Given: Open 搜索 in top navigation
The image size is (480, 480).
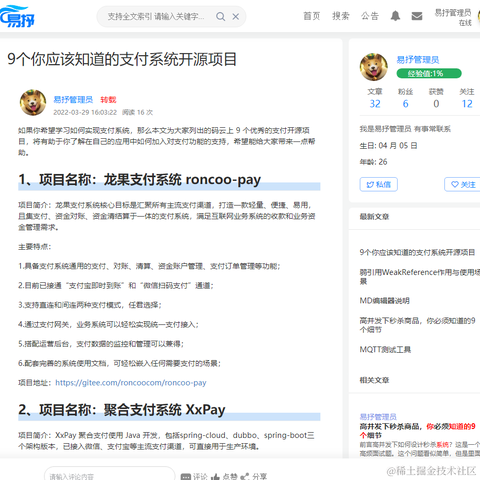Looking at the screenshot, I should pos(341,16).
